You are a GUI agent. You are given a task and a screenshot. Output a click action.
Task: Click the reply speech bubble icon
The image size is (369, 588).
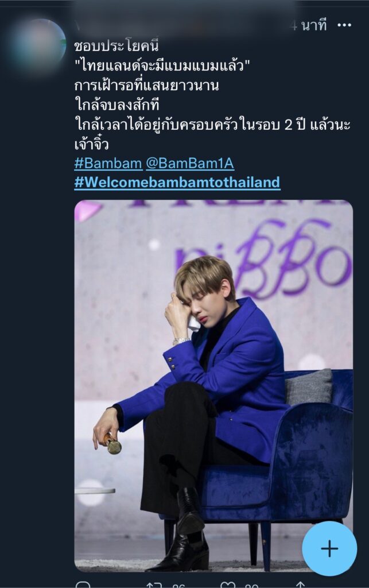[83, 585]
